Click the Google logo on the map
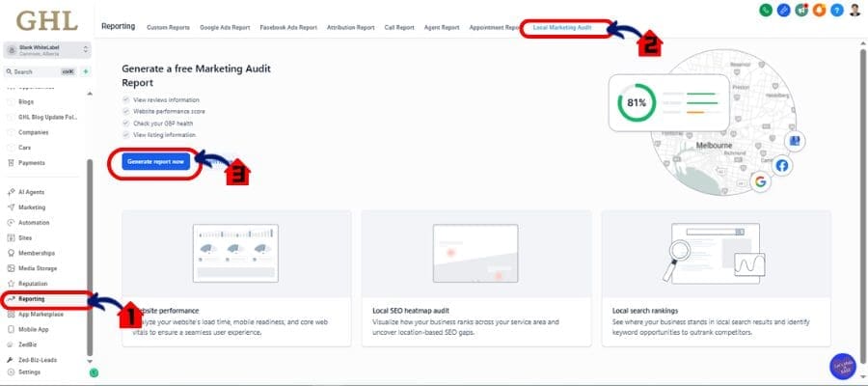This screenshot has height=386, width=868. tap(761, 181)
